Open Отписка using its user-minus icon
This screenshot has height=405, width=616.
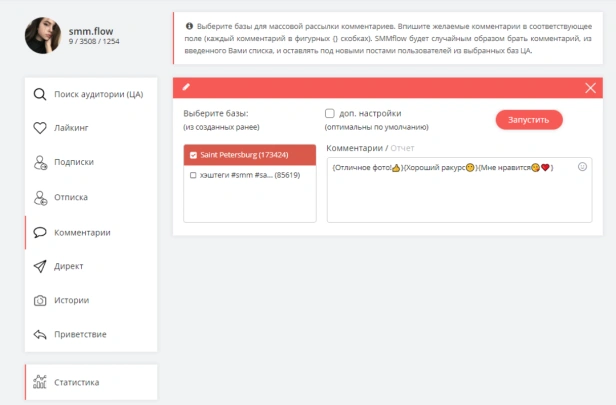pyautogui.click(x=40, y=198)
